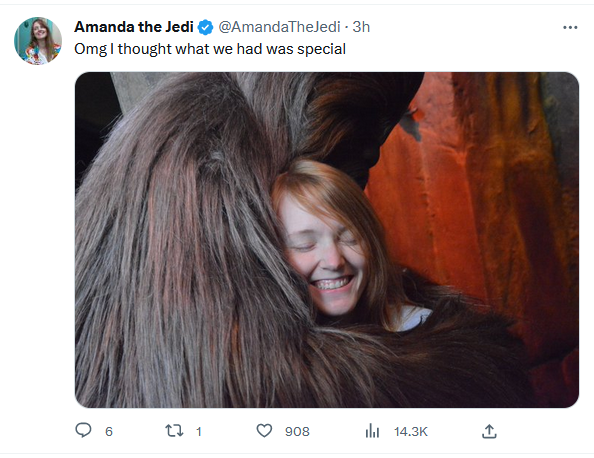Like the tweet with heart icon

(264, 431)
